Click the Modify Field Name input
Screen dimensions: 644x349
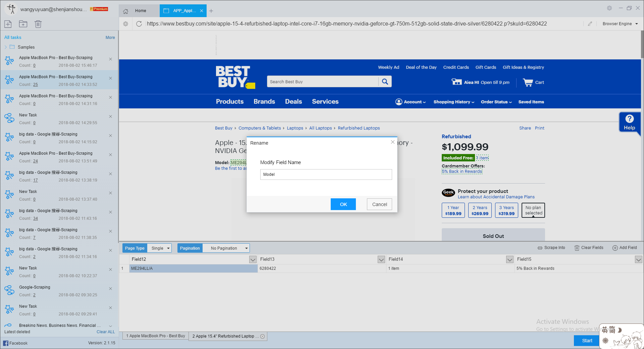tap(326, 174)
